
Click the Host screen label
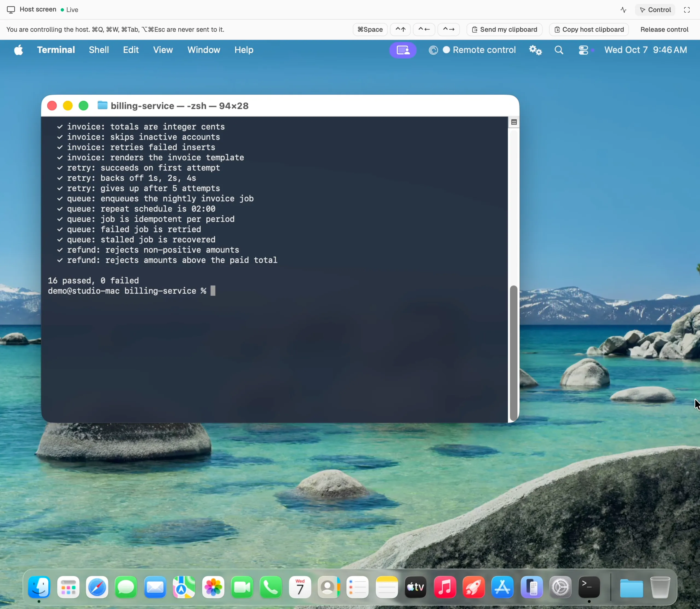coord(38,10)
